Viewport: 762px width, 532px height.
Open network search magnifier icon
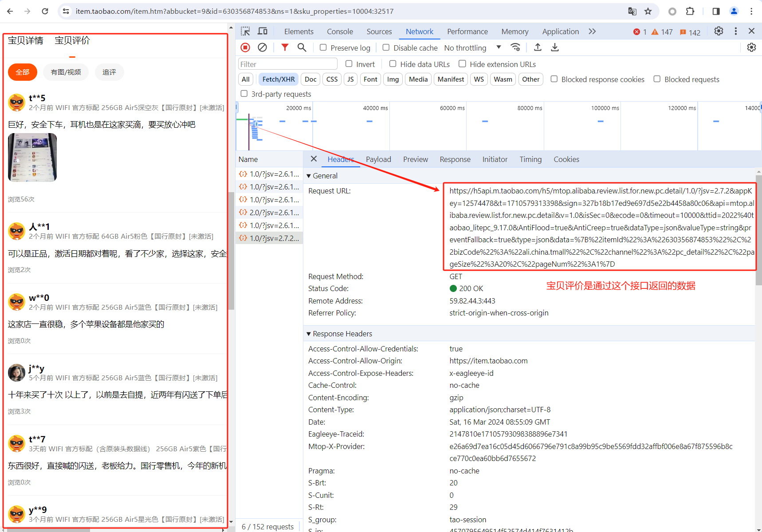coord(302,47)
